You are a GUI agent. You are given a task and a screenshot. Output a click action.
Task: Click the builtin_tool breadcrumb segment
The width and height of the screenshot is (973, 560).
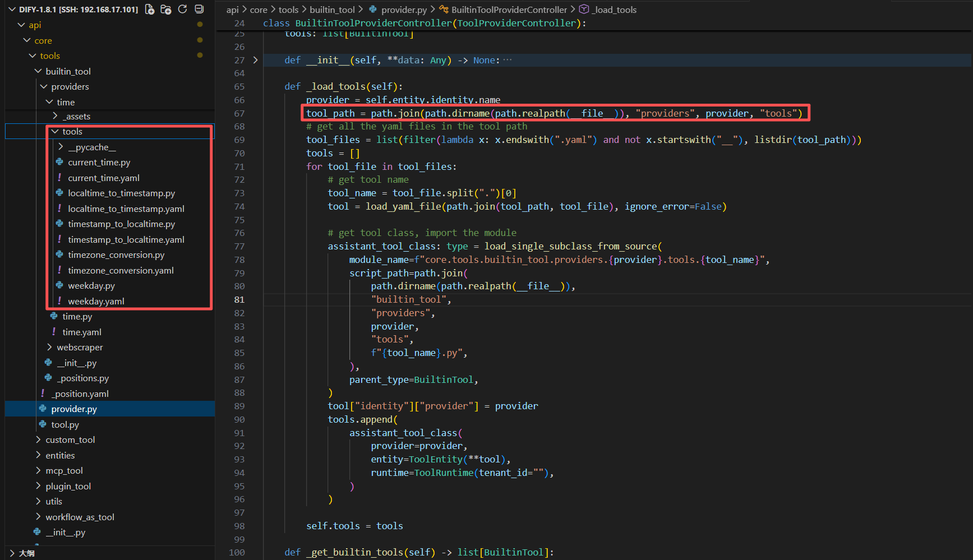click(332, 10)
